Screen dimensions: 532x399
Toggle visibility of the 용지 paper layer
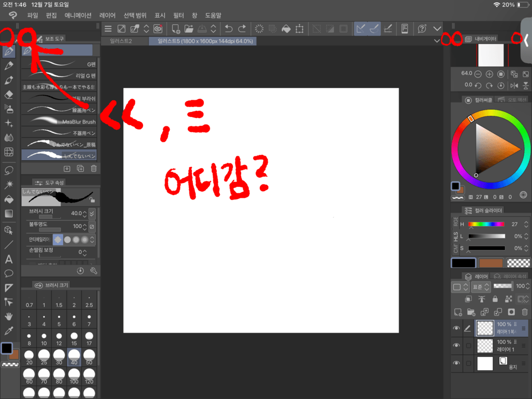pos(456,363)
